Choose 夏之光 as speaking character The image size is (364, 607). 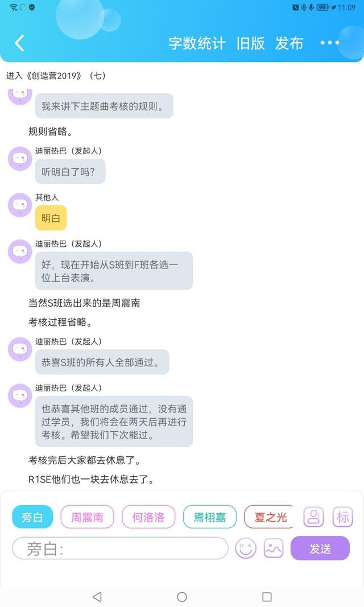coord(269,517)
